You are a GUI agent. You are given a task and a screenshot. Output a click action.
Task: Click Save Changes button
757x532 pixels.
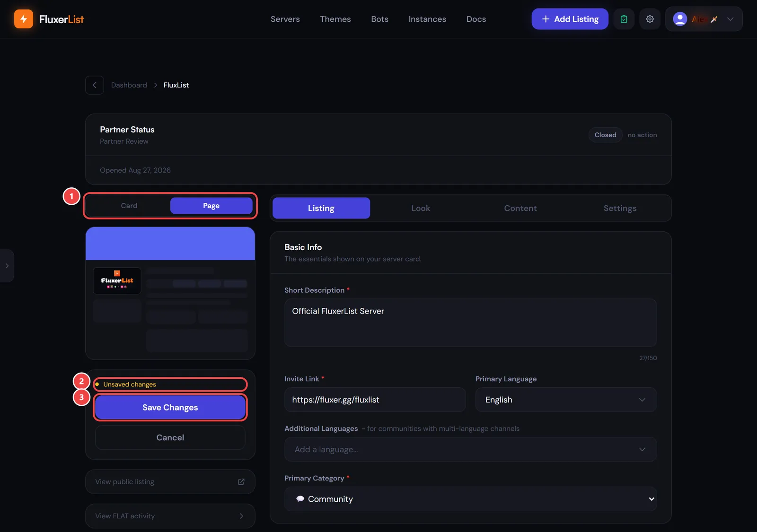point(170,407)
